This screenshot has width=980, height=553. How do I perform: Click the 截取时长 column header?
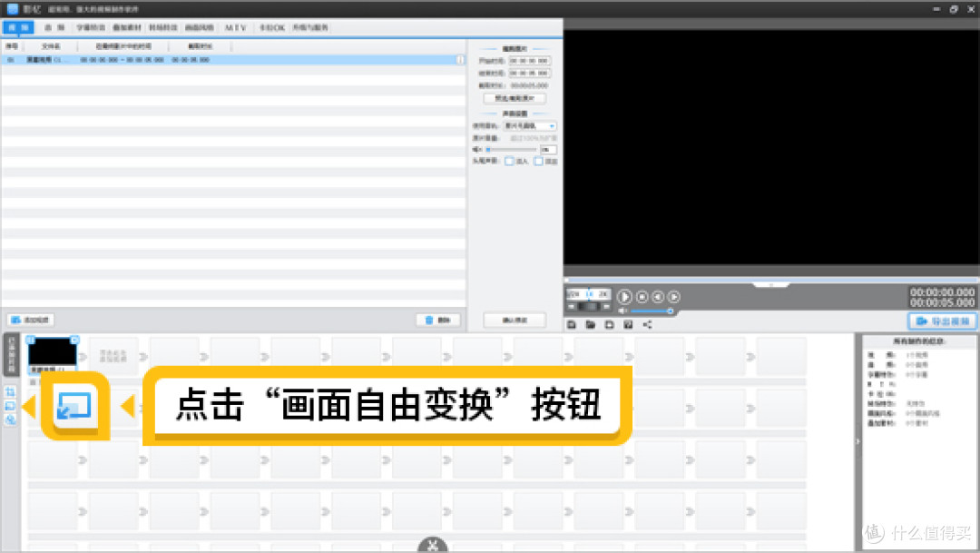pyautogui.click(x=200, y=46)
